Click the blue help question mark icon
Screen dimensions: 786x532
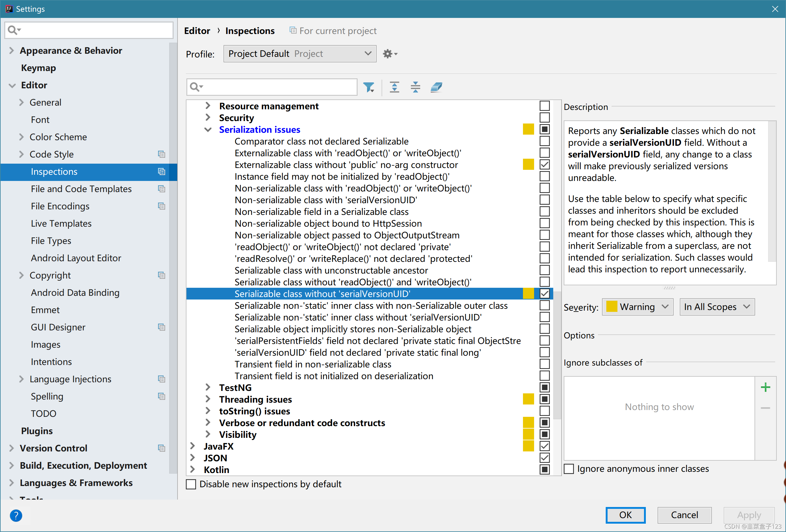pyautogui.click(x=16, y=515)
